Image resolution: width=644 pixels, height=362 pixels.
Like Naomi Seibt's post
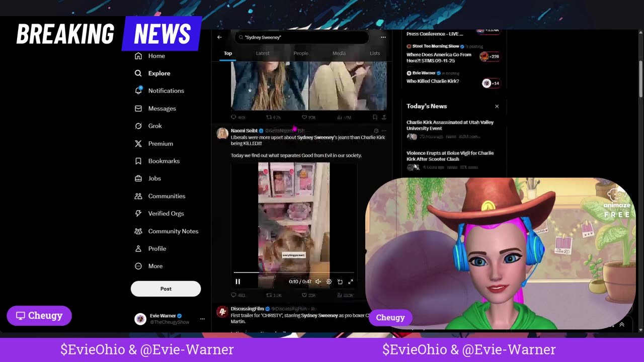[x=304, y=295]
